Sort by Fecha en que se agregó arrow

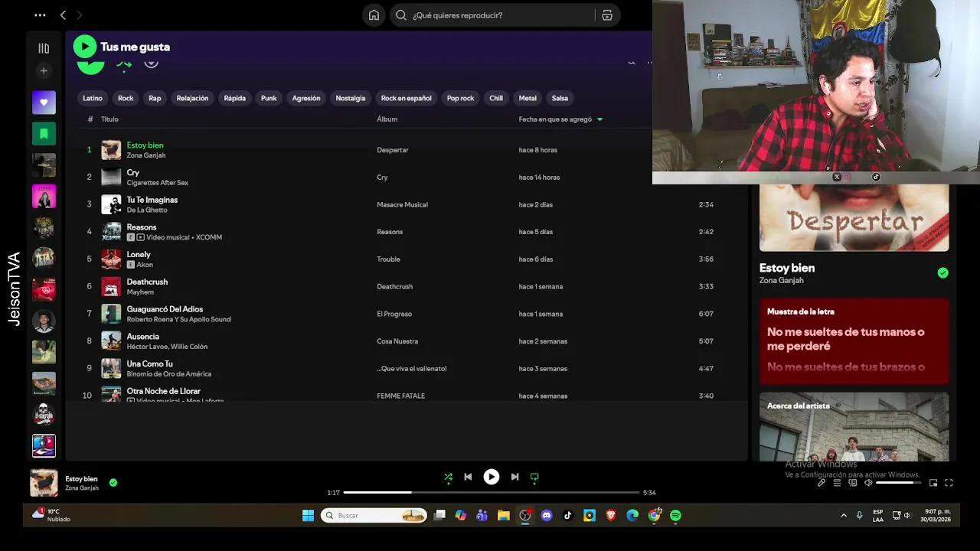(599, 119)
